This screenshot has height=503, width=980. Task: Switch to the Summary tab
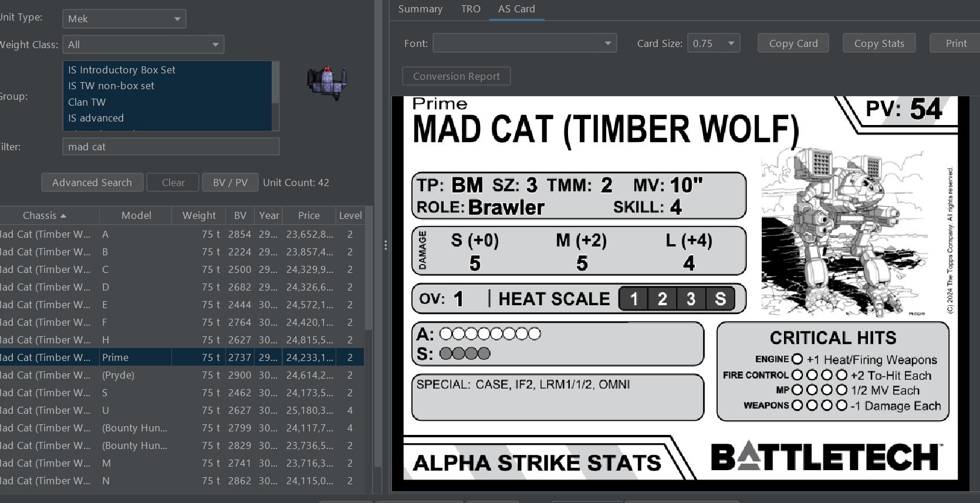(420, 9)
